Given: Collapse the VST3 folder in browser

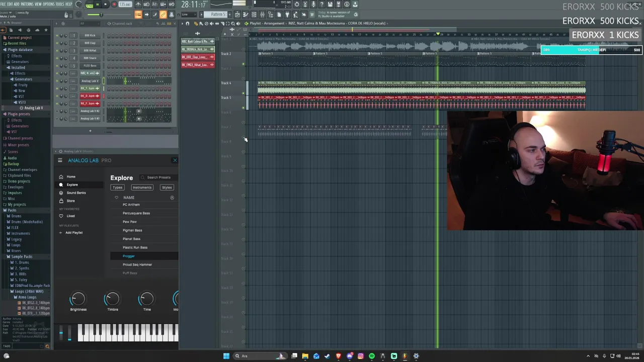Looking at the screenshot, I should coord(22,102).
